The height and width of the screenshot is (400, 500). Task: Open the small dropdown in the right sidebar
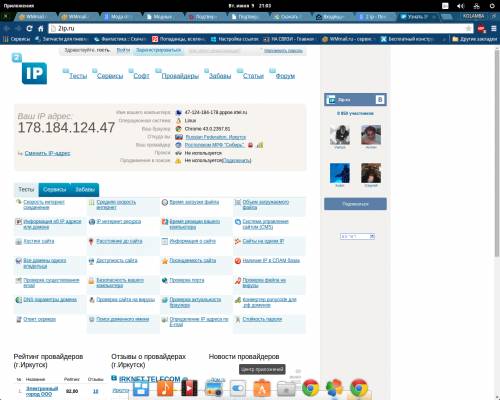[x=357, y=236]
